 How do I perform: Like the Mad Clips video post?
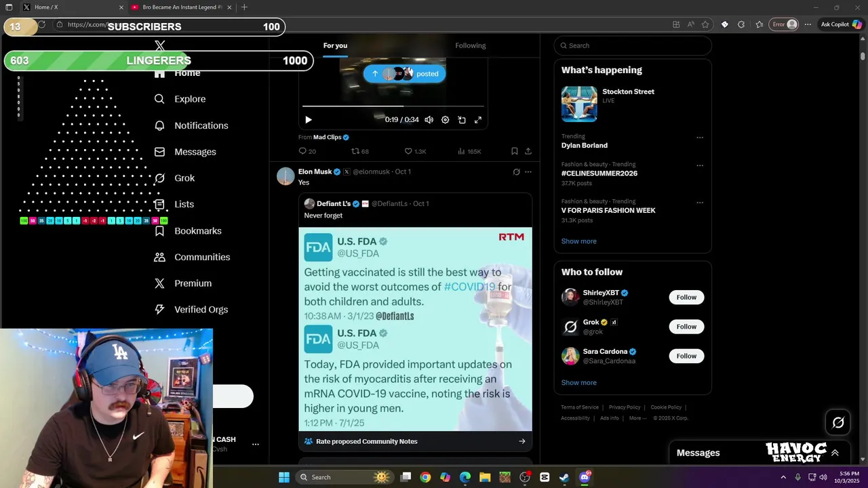[x=415, y=151]
